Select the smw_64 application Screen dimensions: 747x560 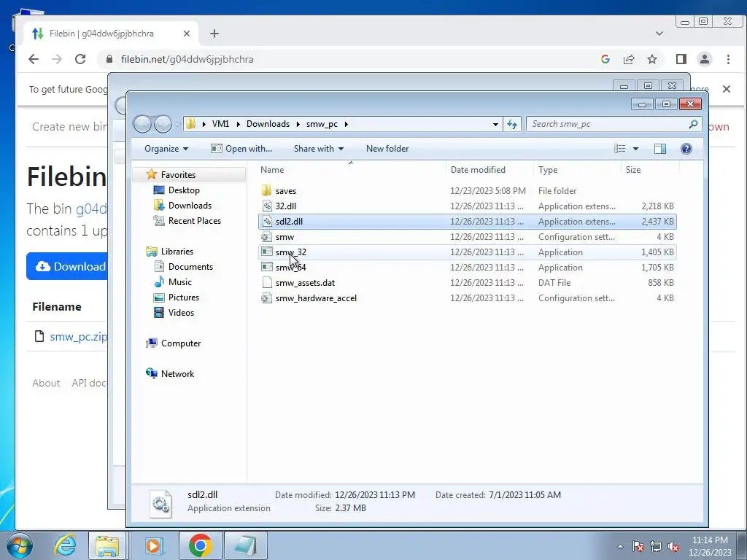pos(290,267)
